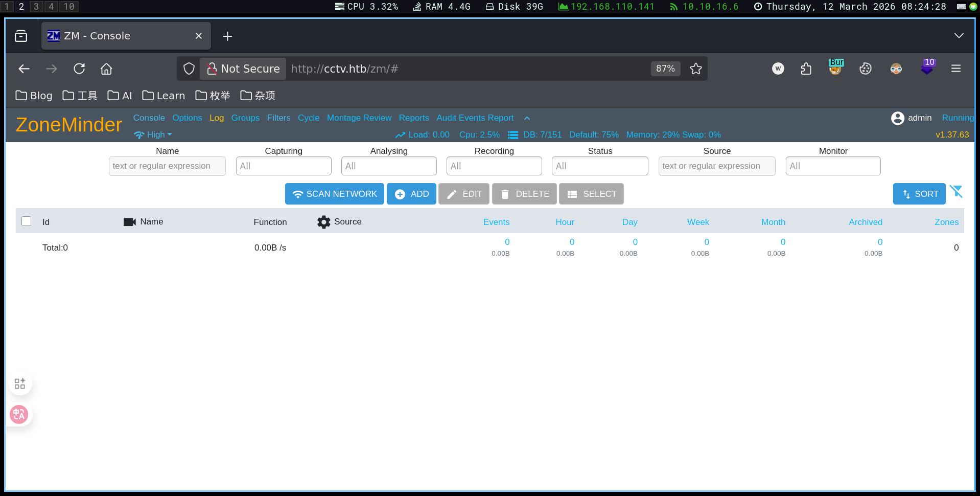
Task: Click the Source column gear icon
Action: pos(323,222)
